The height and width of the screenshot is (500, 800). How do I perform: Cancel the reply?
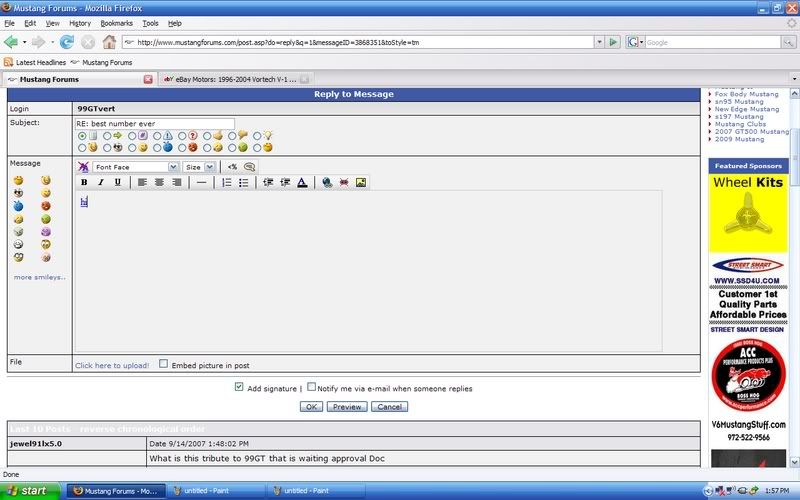click(390, 407)
